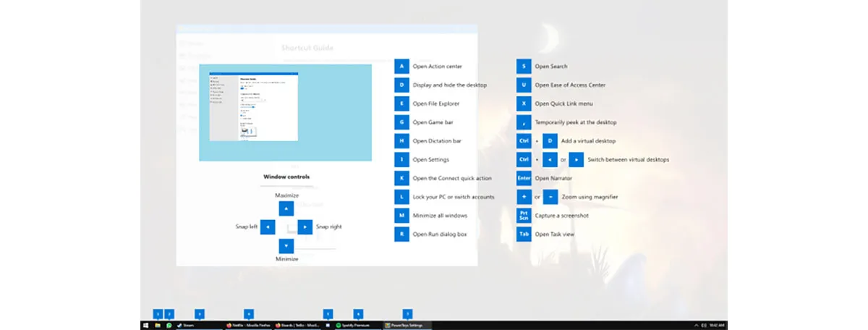
Task: Click the S key tile for Search
Action: pos(524,67)
